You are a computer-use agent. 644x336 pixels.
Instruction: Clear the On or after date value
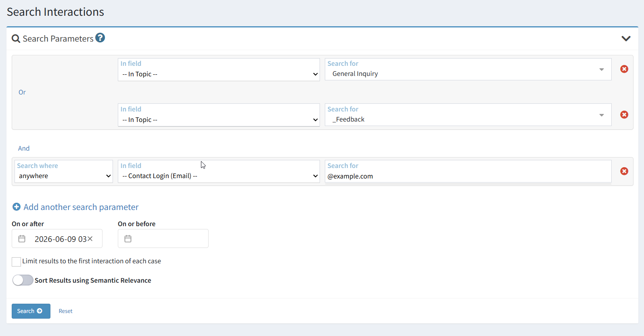(x=90, y=239)
